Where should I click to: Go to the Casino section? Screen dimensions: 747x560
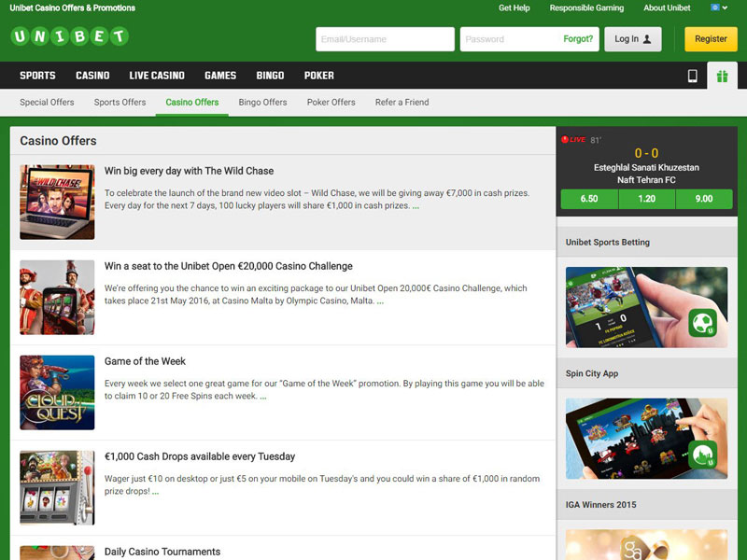92,76
